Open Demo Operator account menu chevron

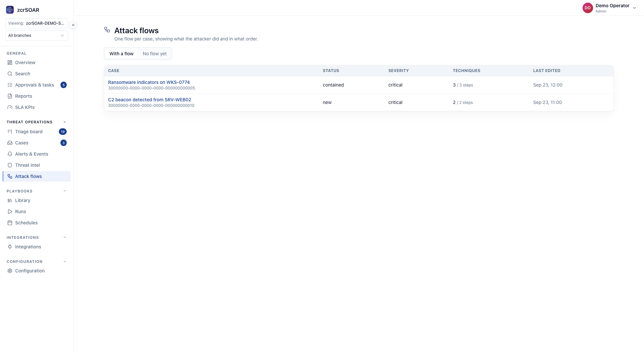click(x=634, y=8)
